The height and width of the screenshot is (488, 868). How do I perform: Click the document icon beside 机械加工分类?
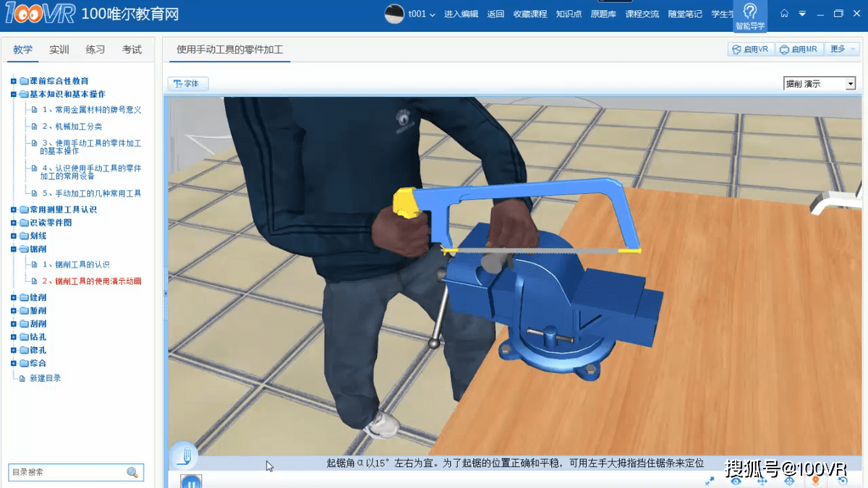point(34,127)
